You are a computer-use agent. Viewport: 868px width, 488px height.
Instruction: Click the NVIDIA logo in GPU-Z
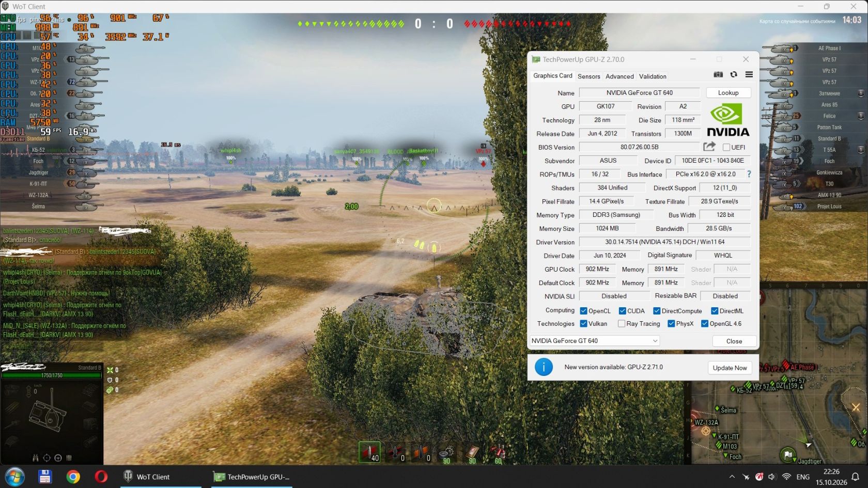tap(728, 120)
